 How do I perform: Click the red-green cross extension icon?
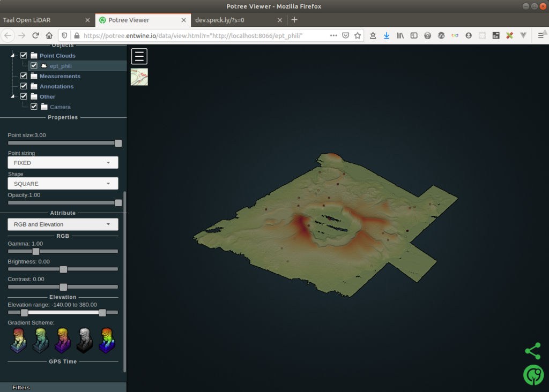pos(509,35)
